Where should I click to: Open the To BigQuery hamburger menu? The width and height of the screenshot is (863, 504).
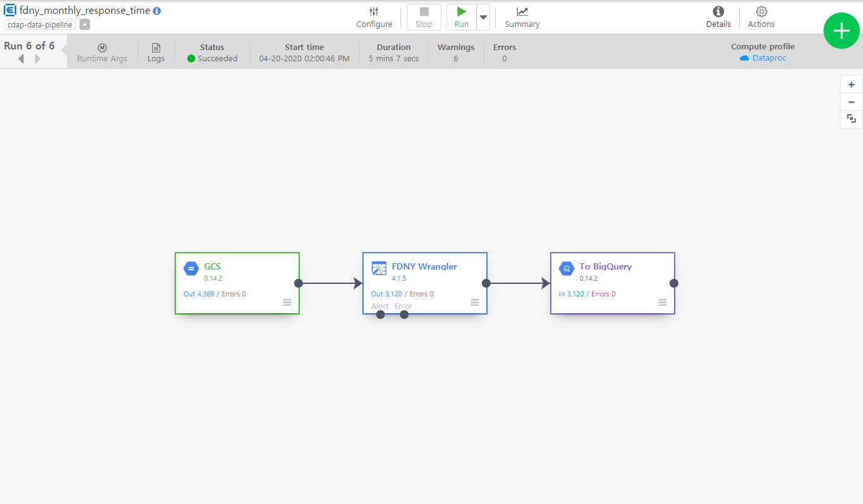(662, 302)
